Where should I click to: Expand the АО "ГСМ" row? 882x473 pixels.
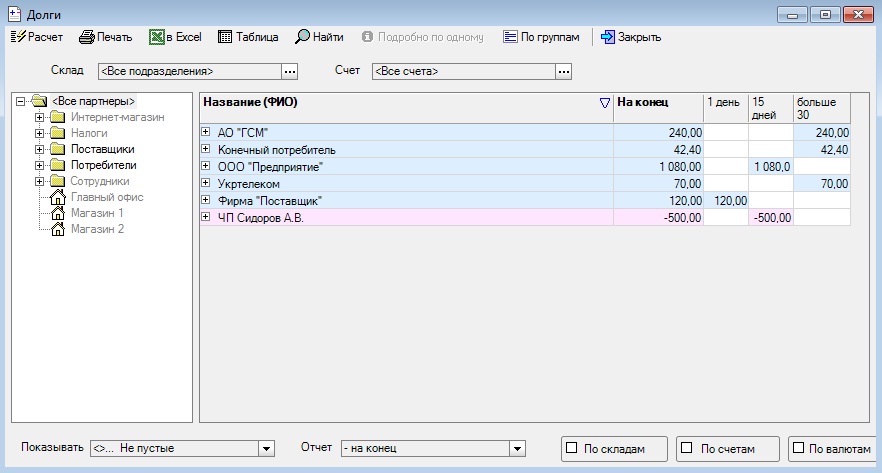pos(206,132)
